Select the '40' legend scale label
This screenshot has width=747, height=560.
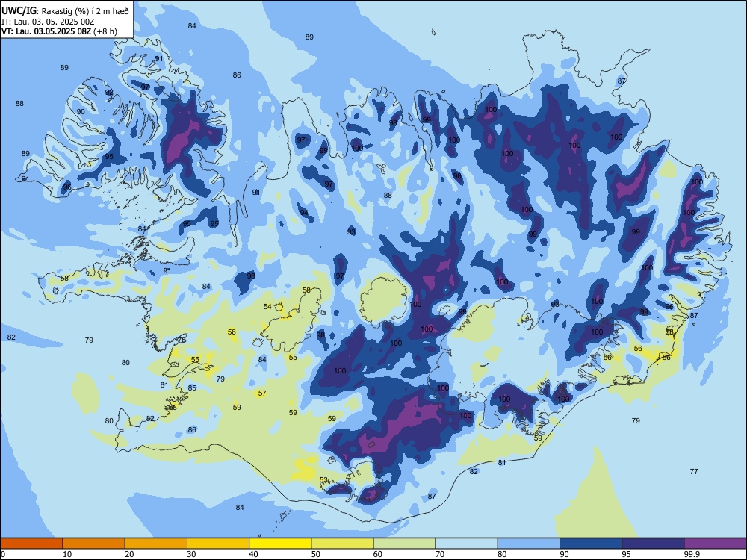253,554
